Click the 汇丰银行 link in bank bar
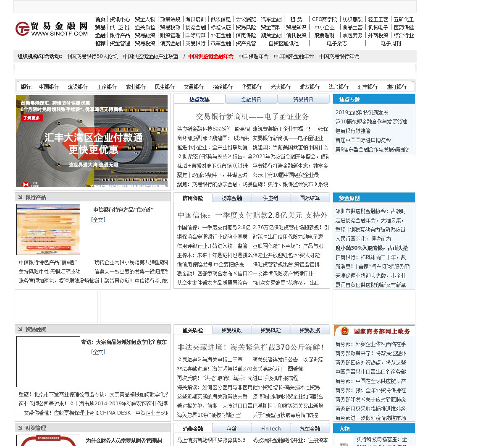 367,87
